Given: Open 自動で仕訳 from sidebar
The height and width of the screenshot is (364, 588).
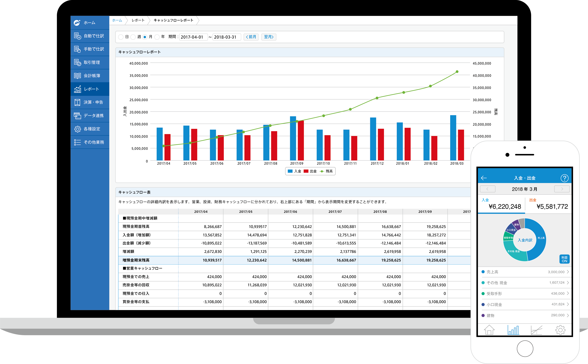Looking at the screenshot, I should coord(90,36).
